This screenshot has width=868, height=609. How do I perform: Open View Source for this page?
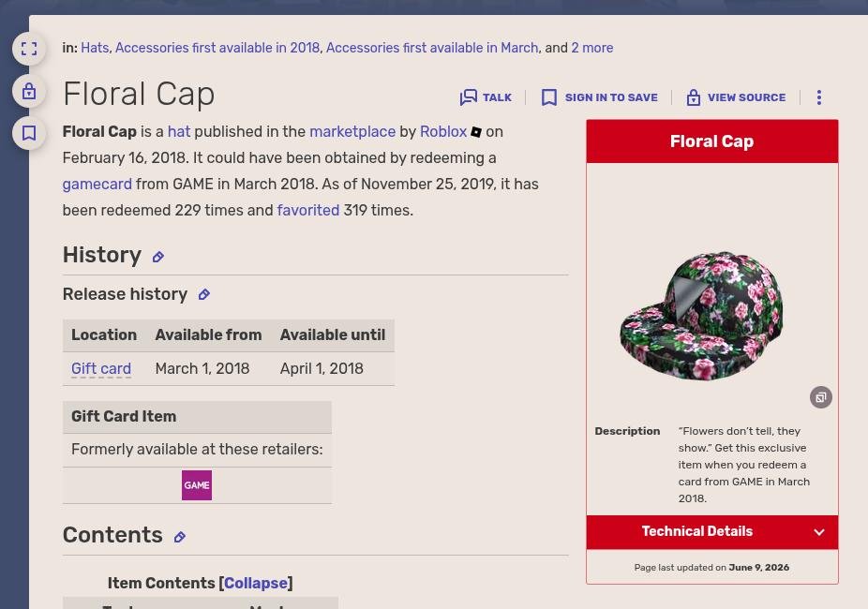coord(736,97)
